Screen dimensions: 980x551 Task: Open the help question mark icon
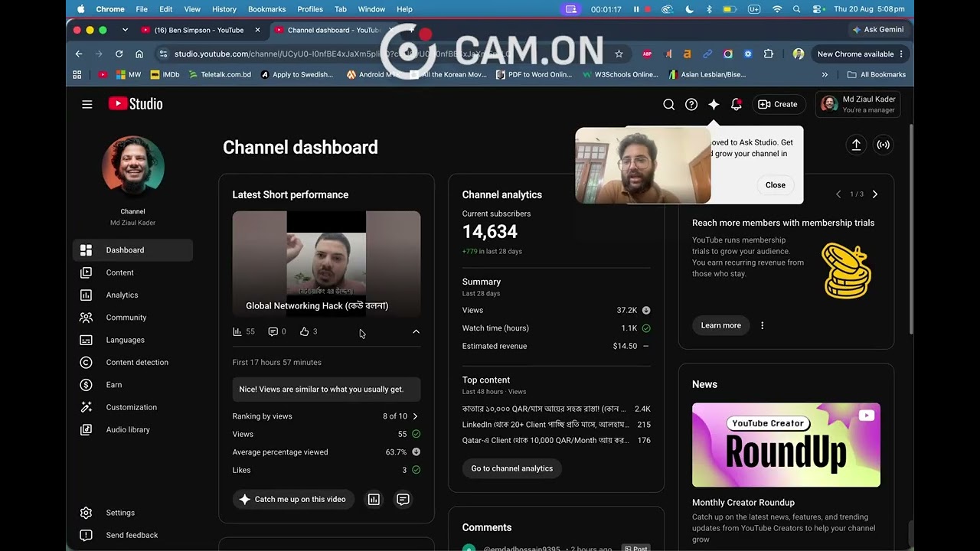point(691,104)
